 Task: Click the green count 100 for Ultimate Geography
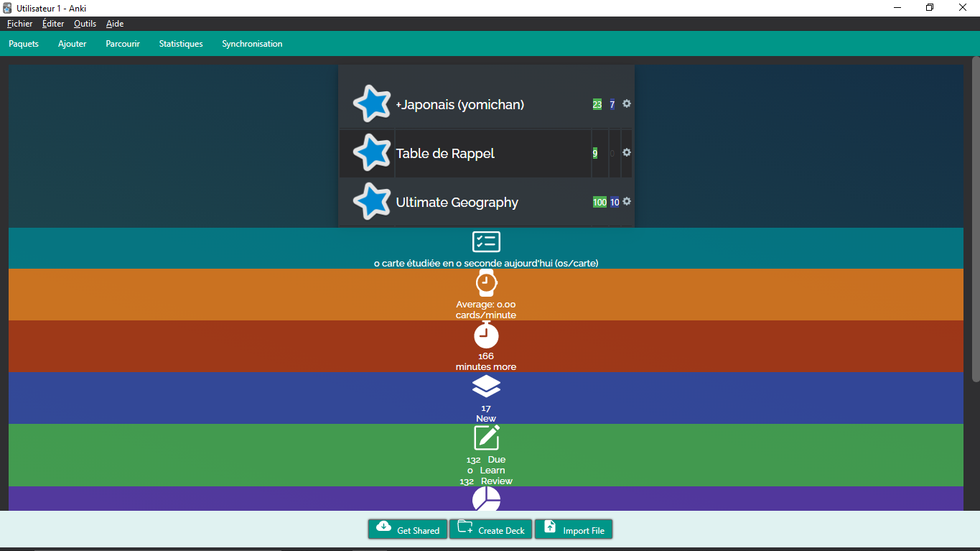599,202
